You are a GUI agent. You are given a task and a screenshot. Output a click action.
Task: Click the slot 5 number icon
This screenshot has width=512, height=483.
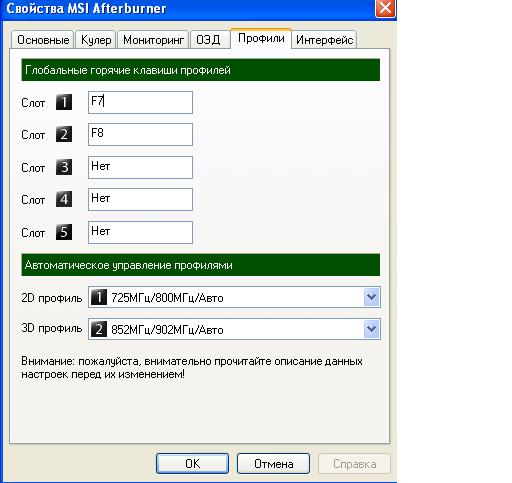pos(64,232)
